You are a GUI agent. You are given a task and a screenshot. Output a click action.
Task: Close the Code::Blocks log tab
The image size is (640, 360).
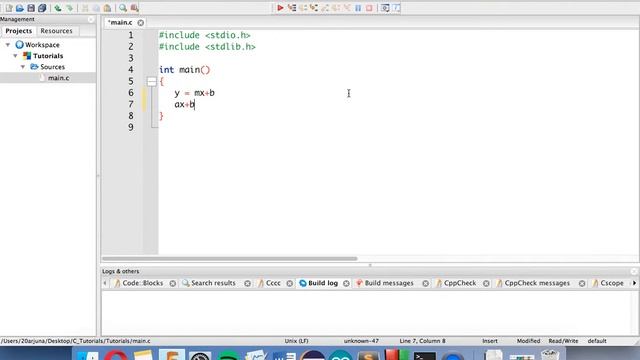(x=173, y=283)
